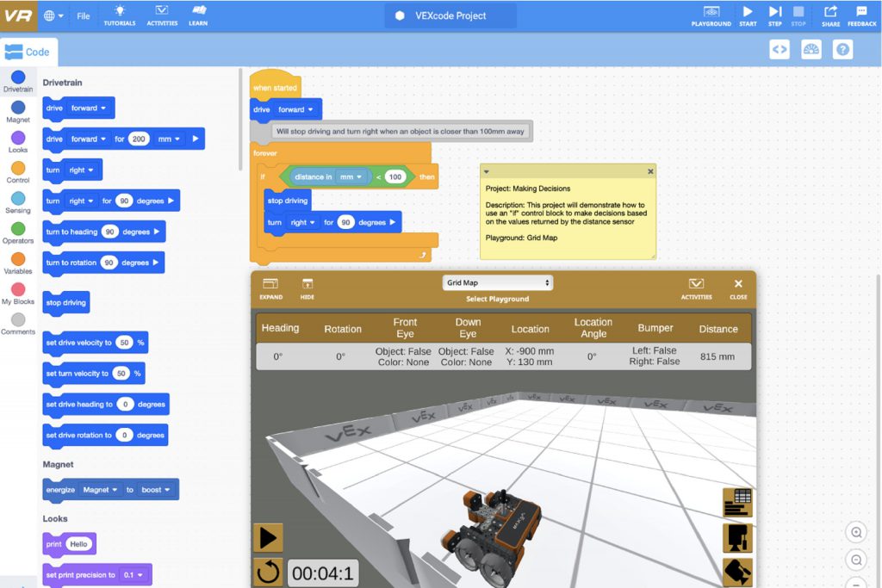Click the VR logo
Image resolution: width=882 pixels, height=588 pixels.
pyautogui.click(x=19, y=15)
